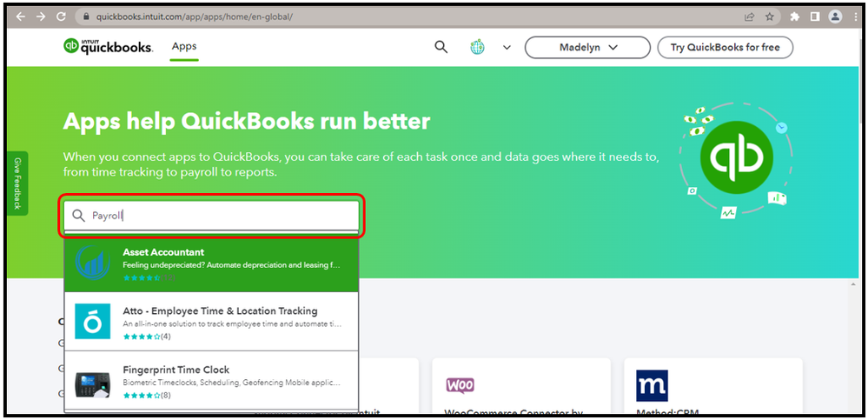The height and width of the screenshot is (420, 868).
Task: Click the magnifier icon in search box
Action: coord(78,216)
